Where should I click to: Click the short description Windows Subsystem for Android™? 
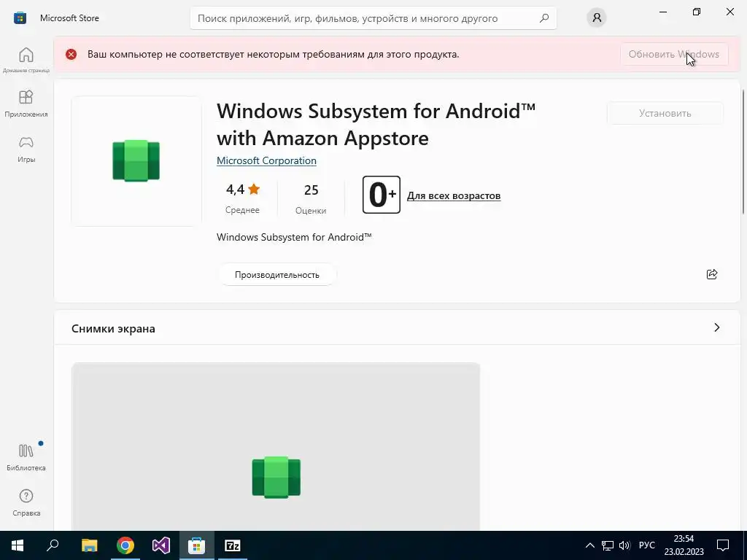[294, 237]
